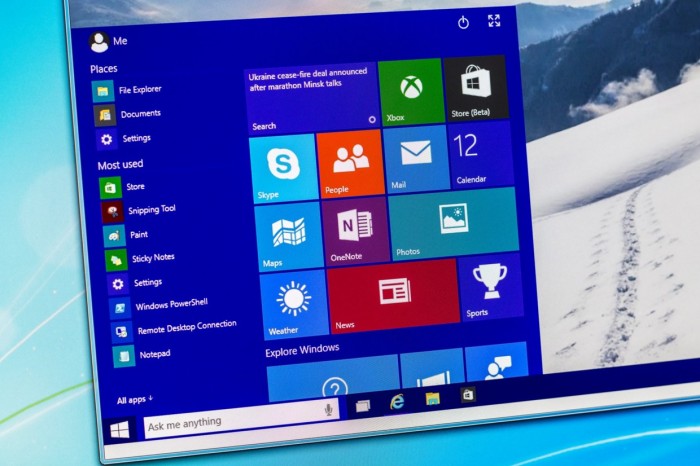The height and width of the screenshot is (466, 700).
Task: Open the Xbox tile
Action: point(410,91)
